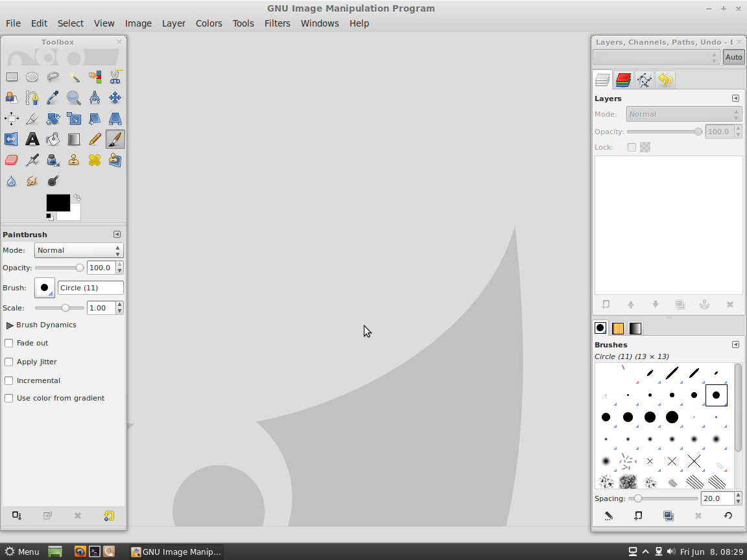Screen dimensions: 747x560
Task: Open the Paintbrush tool options menu arrow
Action: (117, 234)
